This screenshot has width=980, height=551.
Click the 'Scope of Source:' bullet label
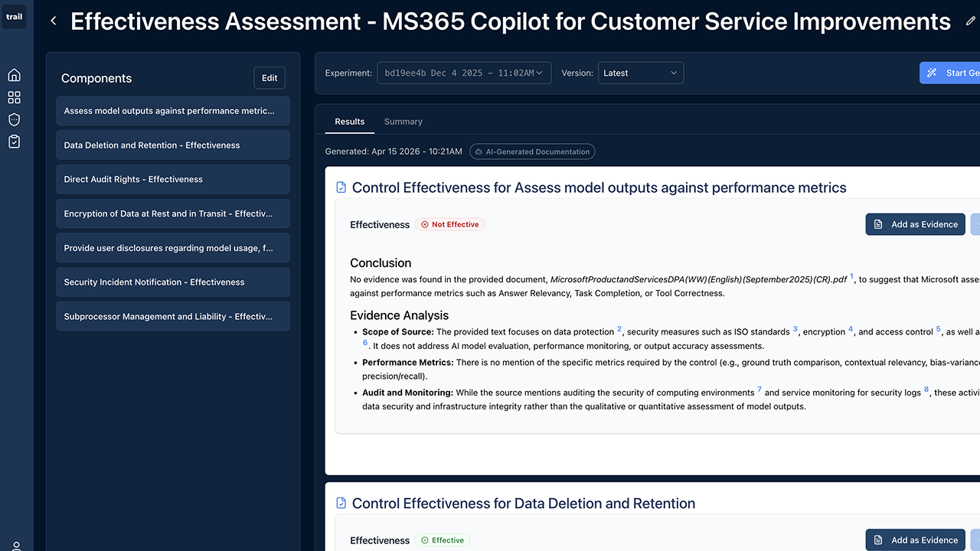tap(398, 332)
